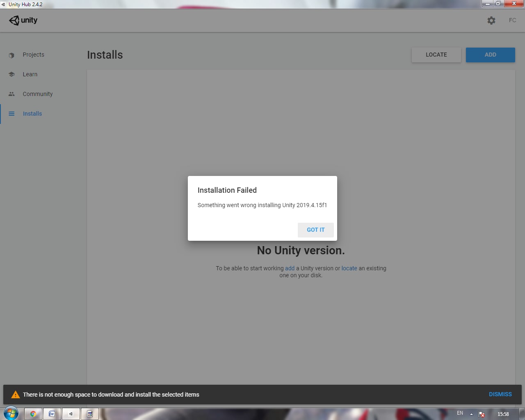Click the LOCATE button

pyautogui.click(x=436, y=55)
